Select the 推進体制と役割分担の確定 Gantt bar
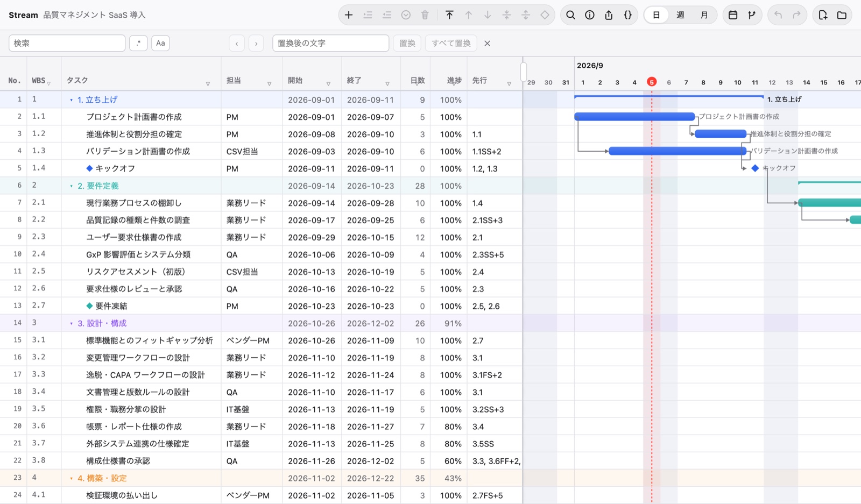The height and width of the screenshot is (504, 861). tap(721, 134)
